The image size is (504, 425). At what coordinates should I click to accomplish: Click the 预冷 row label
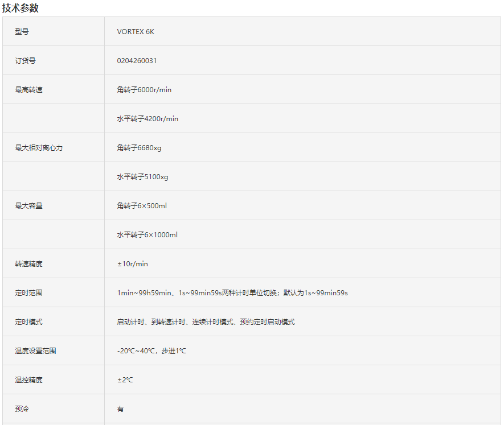click(x=22, y=409)
